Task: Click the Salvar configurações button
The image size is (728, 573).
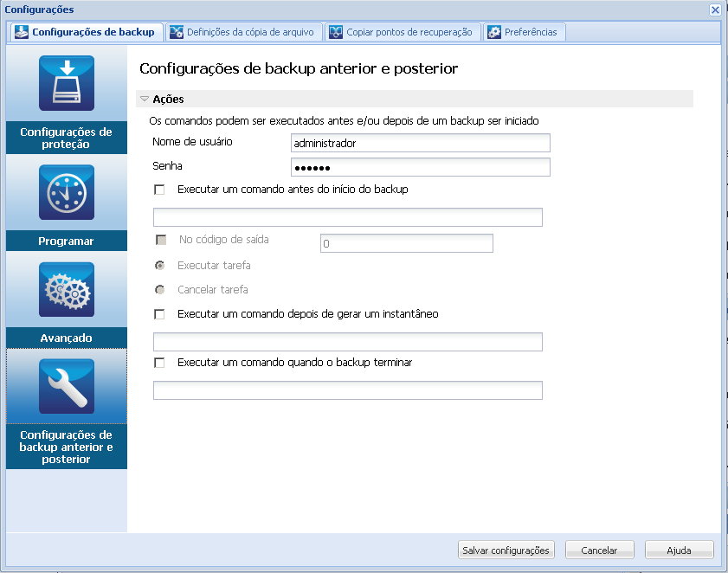Action: click(506, 550)
